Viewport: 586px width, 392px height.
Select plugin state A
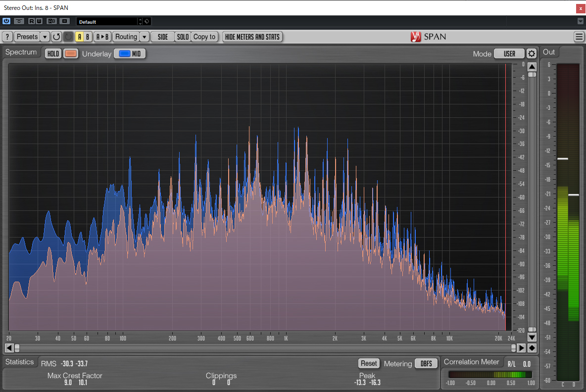click(79, 37)
